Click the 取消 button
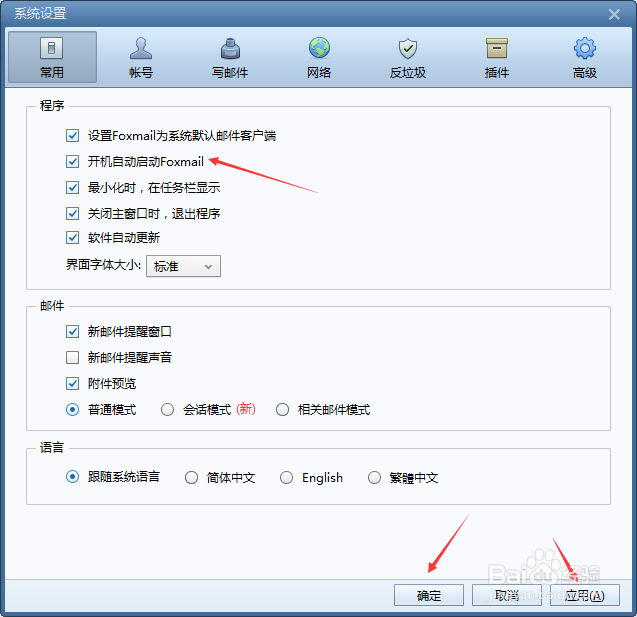Screen dimensions: 637x617 coord(507,595)
